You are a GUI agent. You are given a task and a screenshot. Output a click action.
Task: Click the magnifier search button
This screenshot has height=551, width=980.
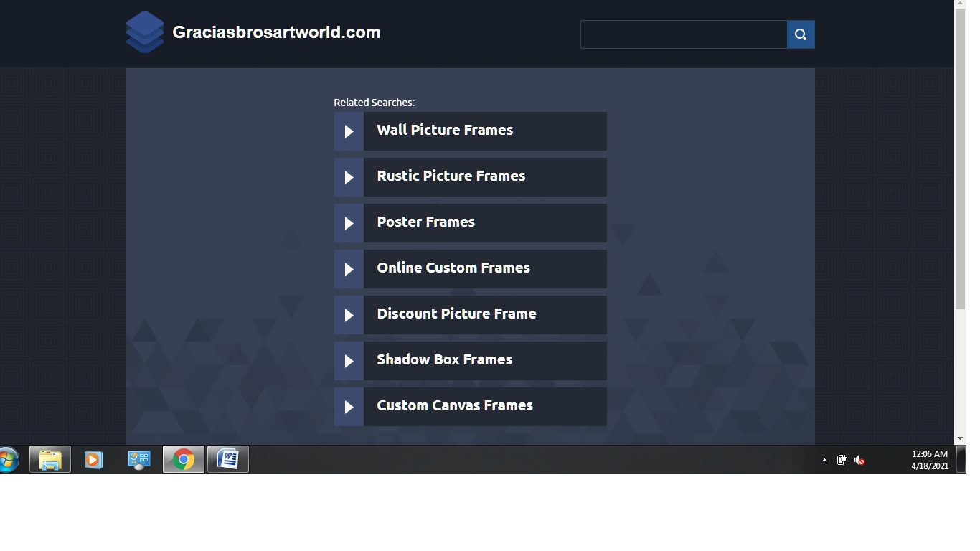click(x=800, y=34)
